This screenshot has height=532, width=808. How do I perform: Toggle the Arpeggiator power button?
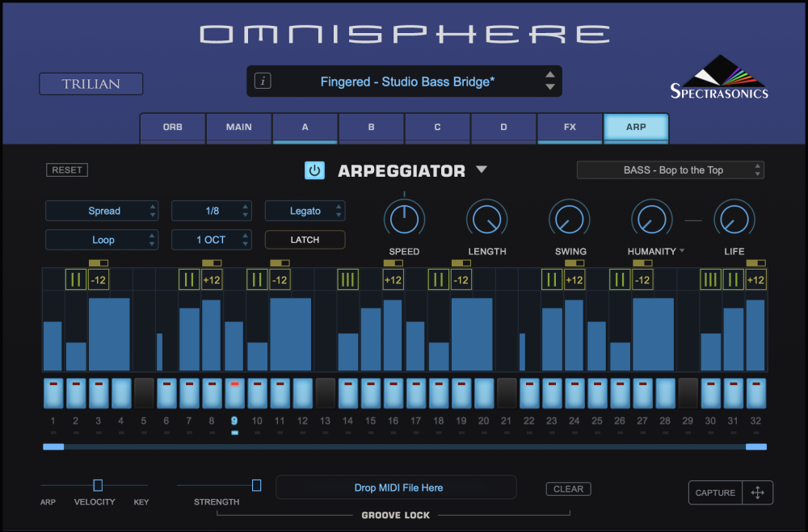(314, 170)
